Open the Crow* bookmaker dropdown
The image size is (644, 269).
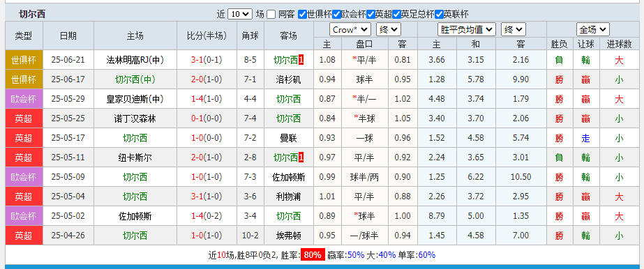350,29
